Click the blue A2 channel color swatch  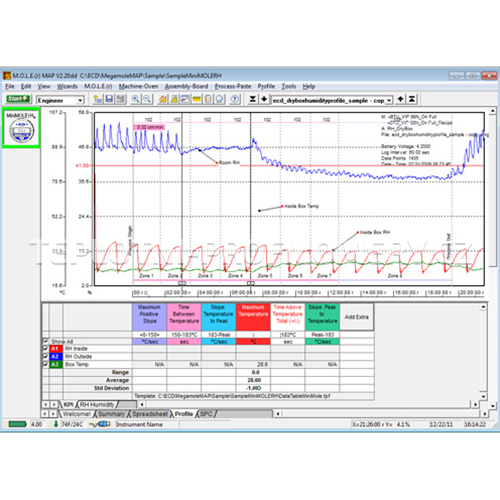click(x=55, y=356)
